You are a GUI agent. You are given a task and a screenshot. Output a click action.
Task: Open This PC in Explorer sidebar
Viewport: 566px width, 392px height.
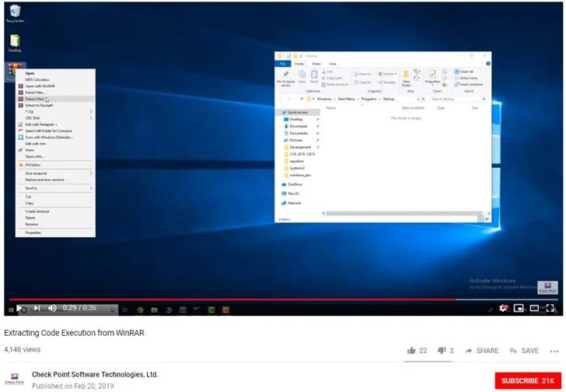[291, 194]
